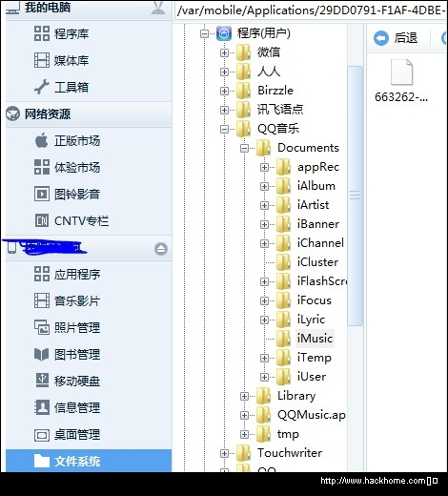Open 图铃影音 media icon
This screenshot has height=496, width=448.
coord(42,194)
